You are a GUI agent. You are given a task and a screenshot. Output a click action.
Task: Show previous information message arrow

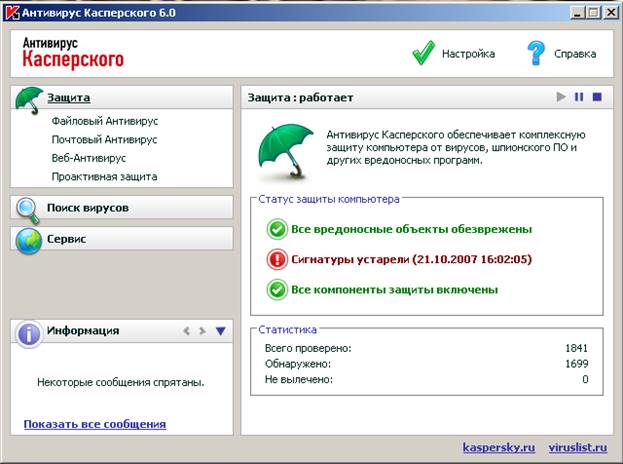[x=186, y=331]
